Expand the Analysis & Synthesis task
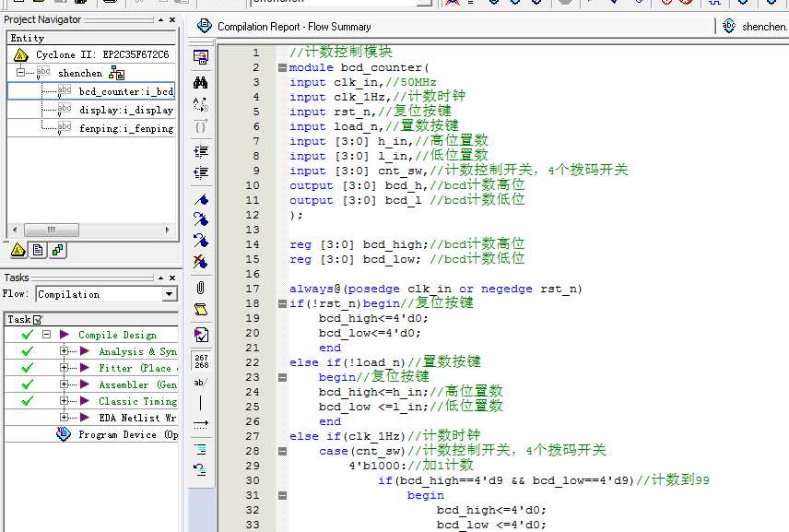The height and width of the screenshot is (532, 789). coord(64,351)
